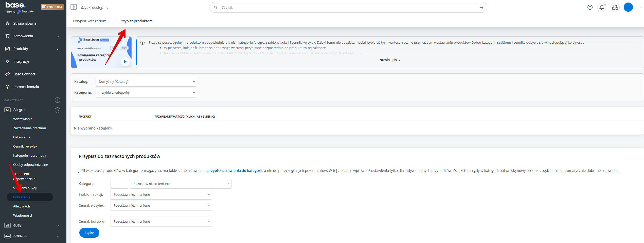The width and height of the screenshot is (644, 243).
Task: Open the notifications bell icon
Action: point(602,7)
